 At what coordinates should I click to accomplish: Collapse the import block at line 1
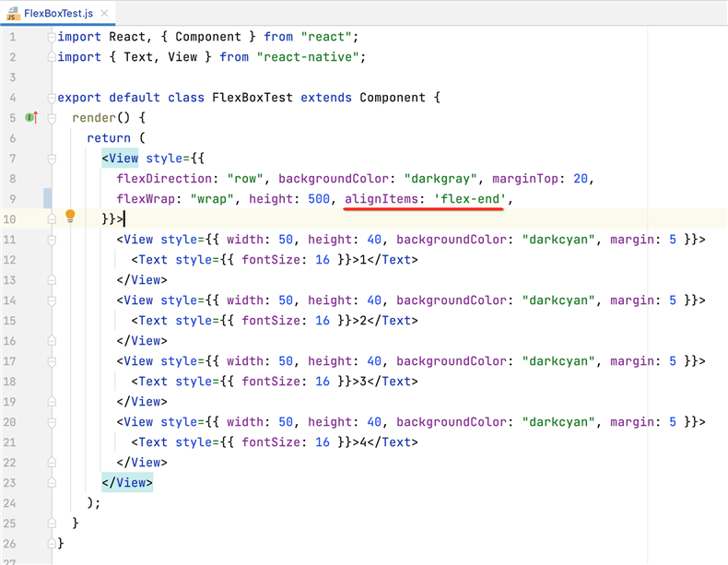coord(53,37)
